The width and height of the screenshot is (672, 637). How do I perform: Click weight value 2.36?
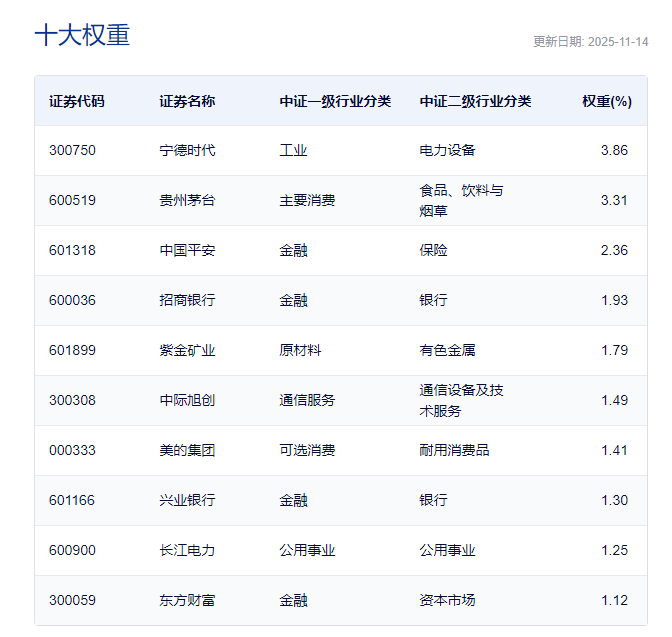click(614, 250)
